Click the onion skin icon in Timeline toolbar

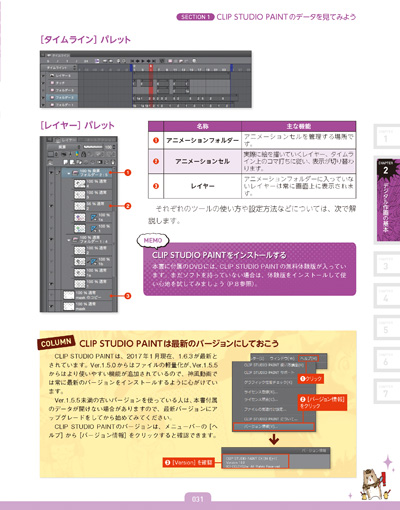click(x=194, y=61)
